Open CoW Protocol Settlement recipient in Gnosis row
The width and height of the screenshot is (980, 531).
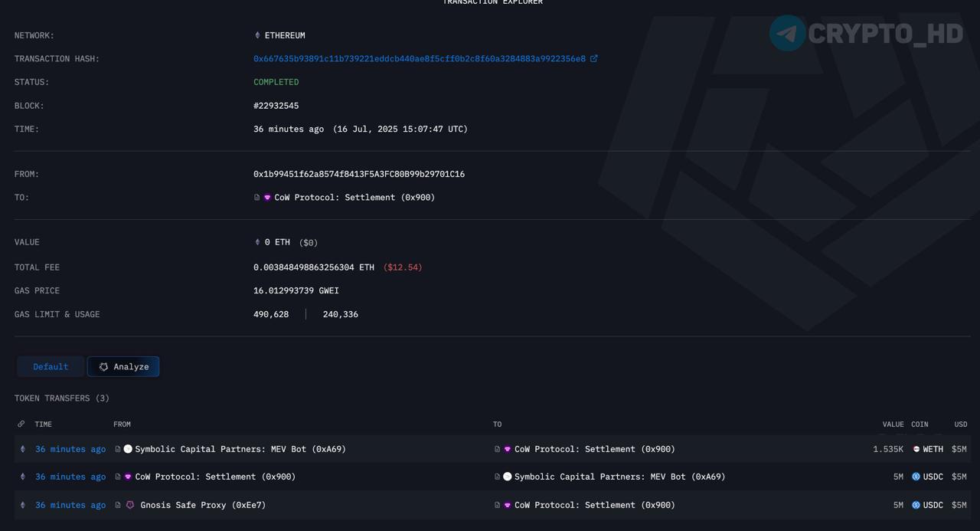(x=595, y=505)
